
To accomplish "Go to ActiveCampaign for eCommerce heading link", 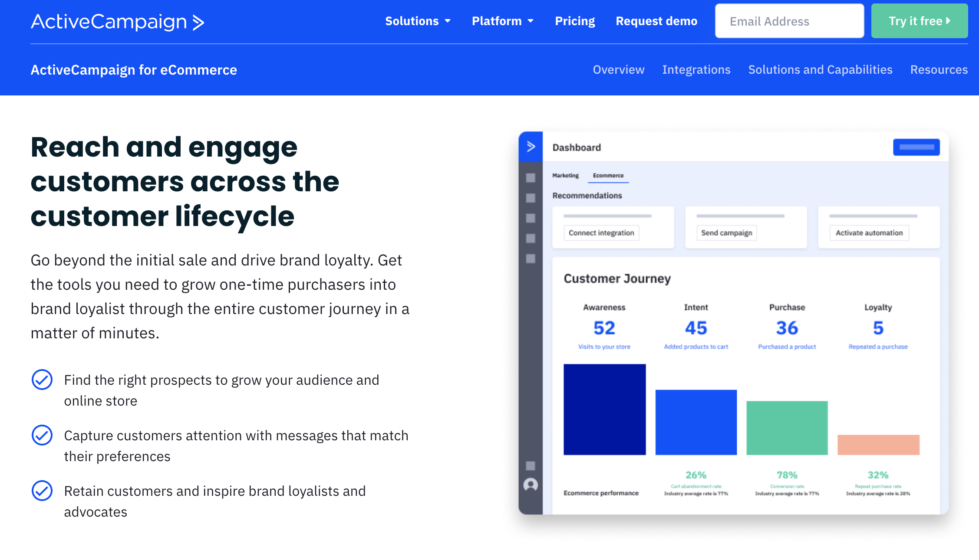I will pos(134,70).
